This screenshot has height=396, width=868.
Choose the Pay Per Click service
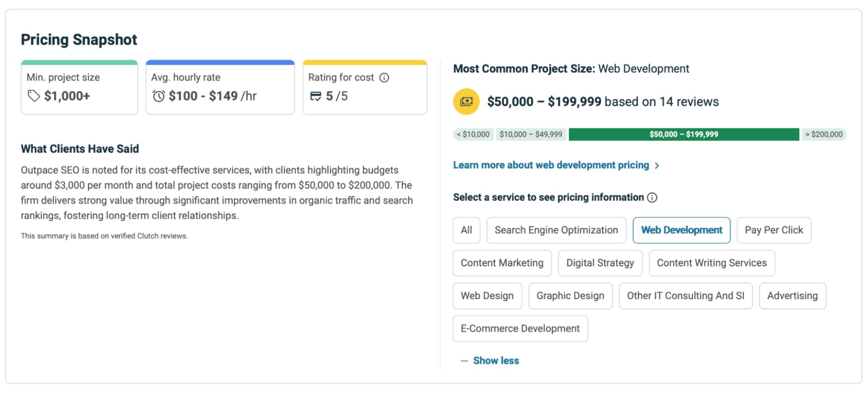pos(774,230)
